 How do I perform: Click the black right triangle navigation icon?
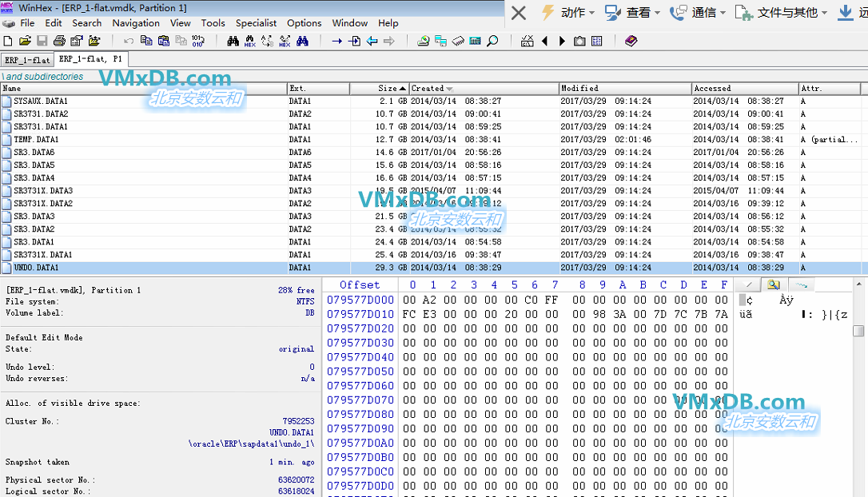[x=562, y=41]
